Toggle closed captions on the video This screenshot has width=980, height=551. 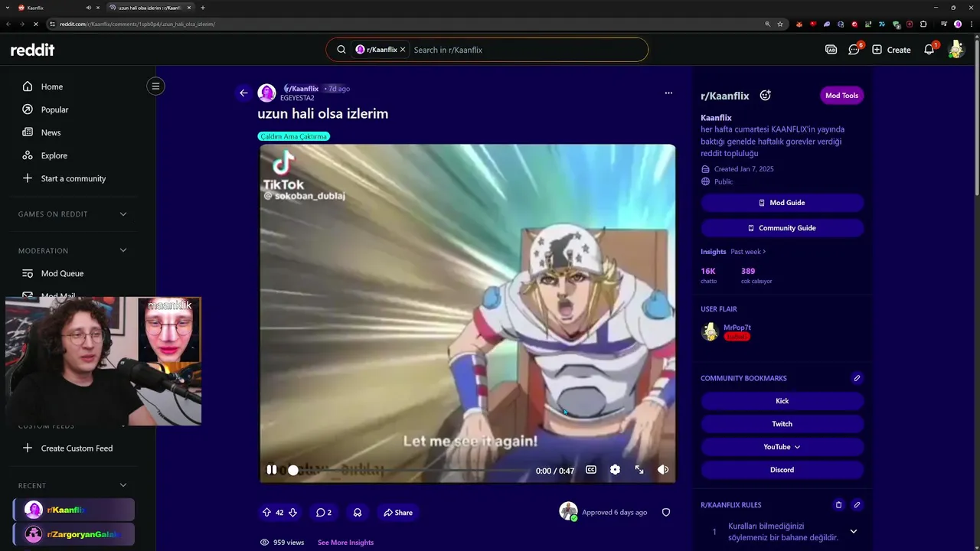point(591,470)
